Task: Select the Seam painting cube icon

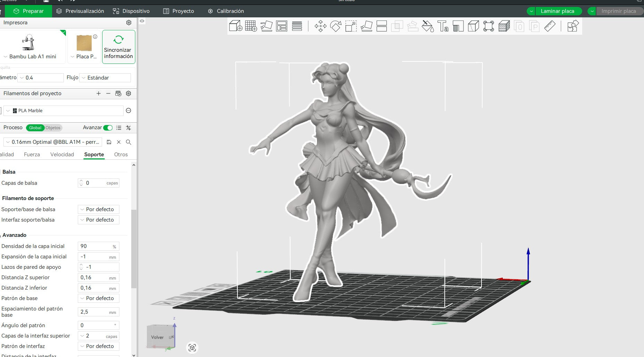Action: pyautogui.click(x=473, y=26)
